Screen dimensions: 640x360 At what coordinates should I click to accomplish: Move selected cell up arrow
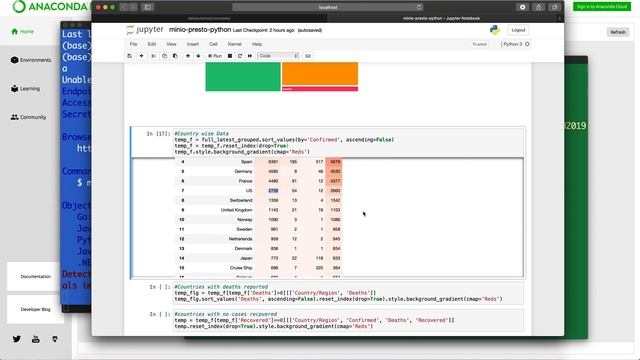(188, 56)
